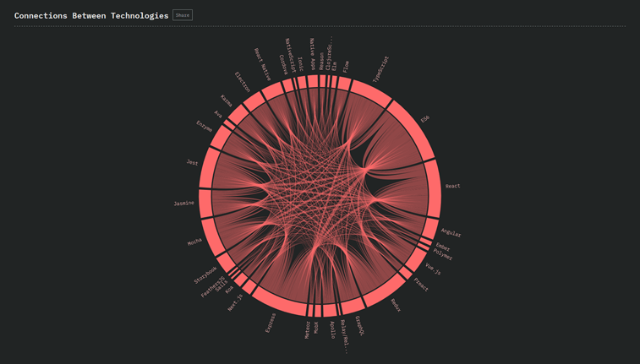Screen dimensions: 640x364
Task: Click the 'Storybook' label
Action: pos(205,275)
